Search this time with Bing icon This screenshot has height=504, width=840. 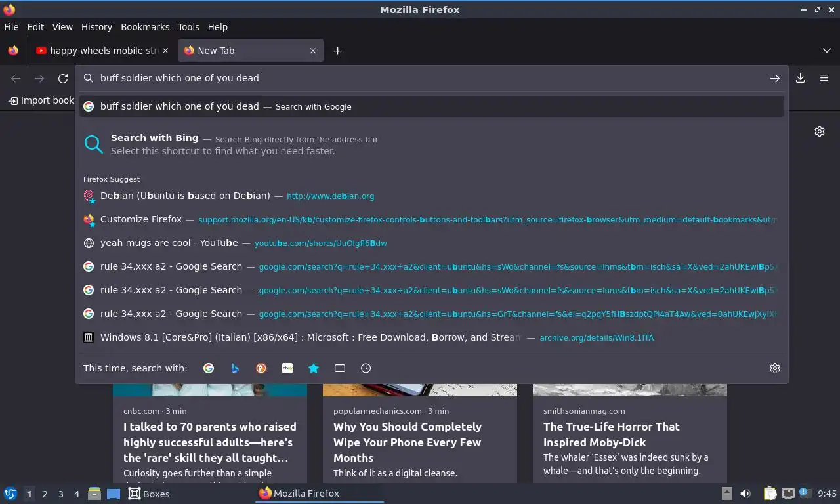tap(235, 368)
